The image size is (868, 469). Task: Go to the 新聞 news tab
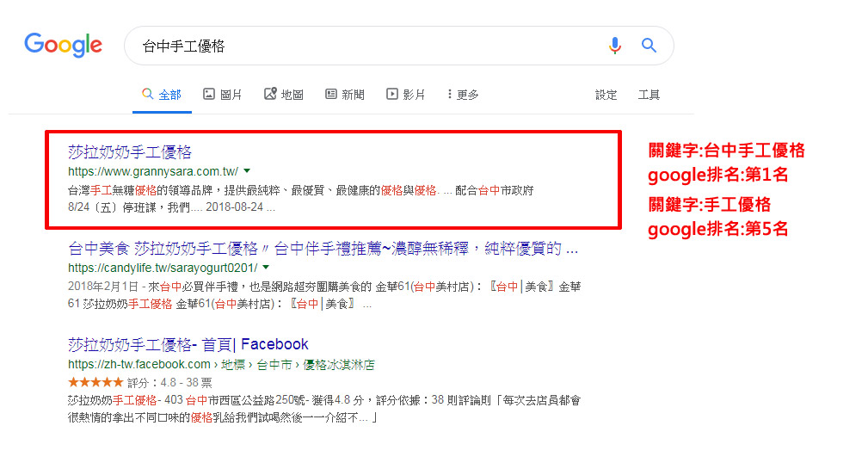pos(344,95)
